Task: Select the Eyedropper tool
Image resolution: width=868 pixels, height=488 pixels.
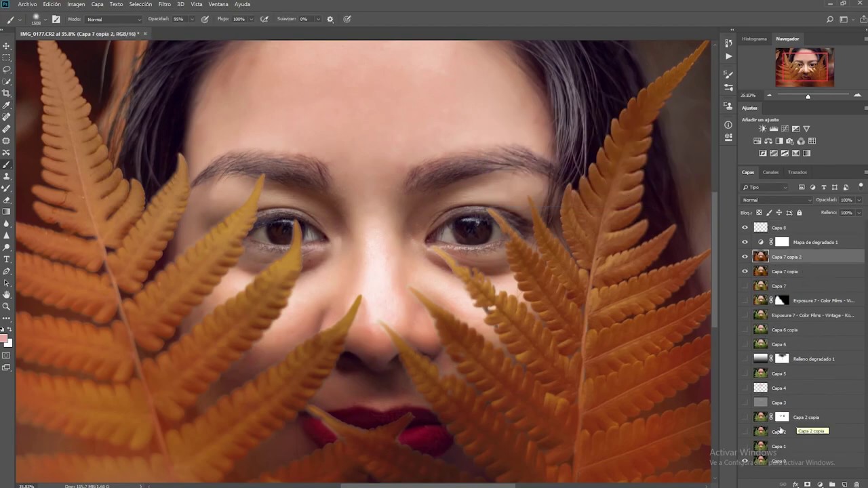Action: pos(7,105)
